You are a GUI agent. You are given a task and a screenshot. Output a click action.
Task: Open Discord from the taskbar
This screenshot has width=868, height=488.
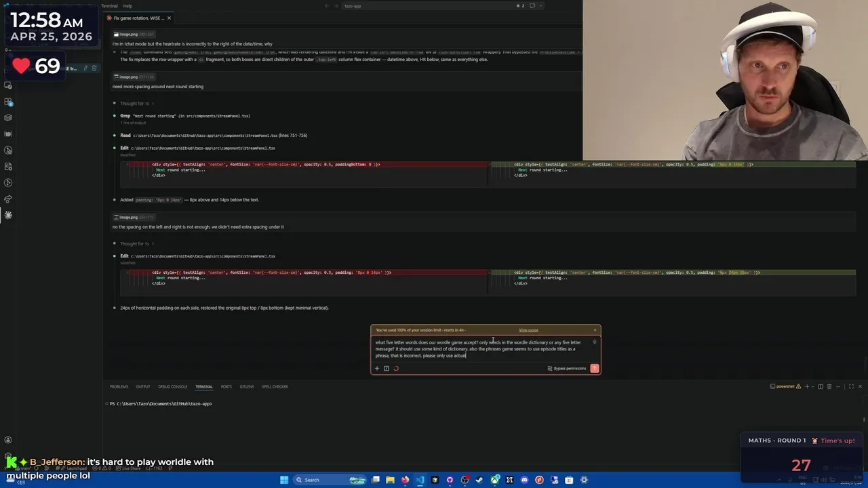tap(524, 480)
